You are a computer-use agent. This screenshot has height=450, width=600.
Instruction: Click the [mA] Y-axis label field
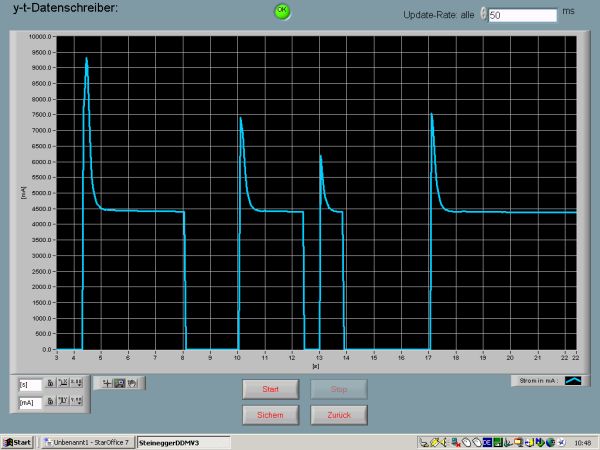pyautogui.click(x=30, y=403)
